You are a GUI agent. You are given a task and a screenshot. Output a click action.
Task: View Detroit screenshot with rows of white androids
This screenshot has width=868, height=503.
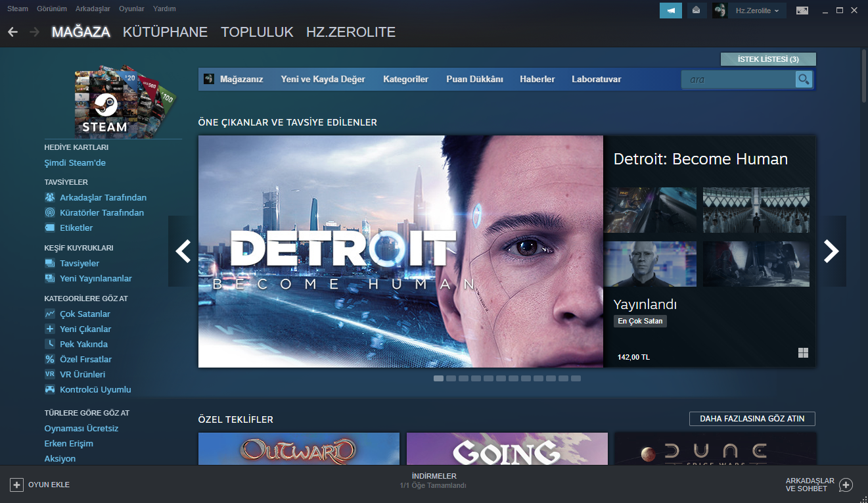click(756, 210)
